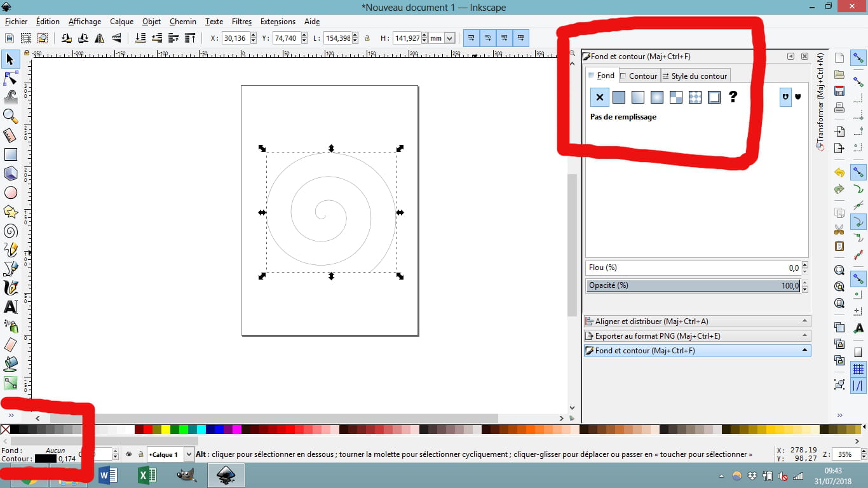Collapse the Fond et contour panel row
The width and height of the screenshot is (868, 488).
click(697, 351)
